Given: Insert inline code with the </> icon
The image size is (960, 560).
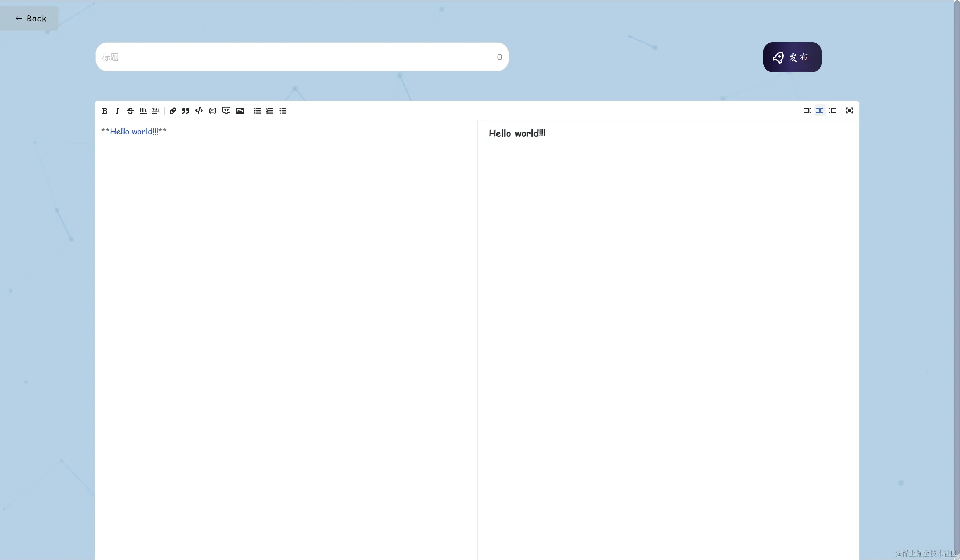Looking at the screenshot, I should click(x=199, y=111).
